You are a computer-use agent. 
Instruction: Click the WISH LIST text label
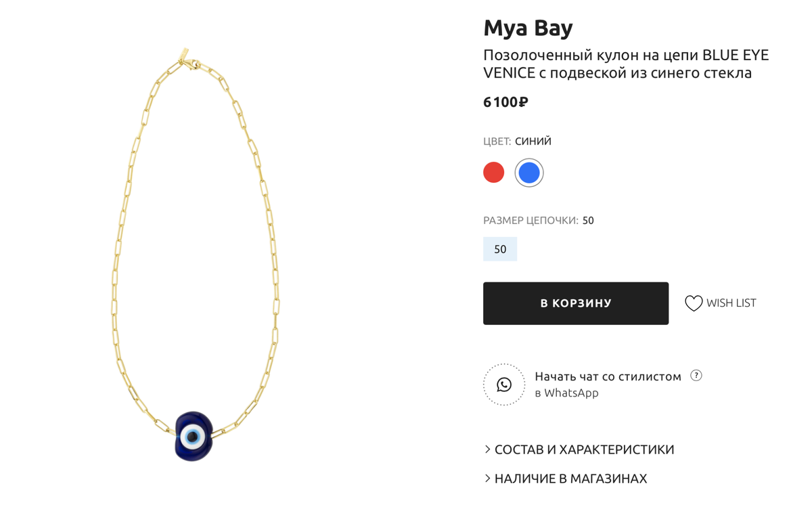(x=731, y=303)
